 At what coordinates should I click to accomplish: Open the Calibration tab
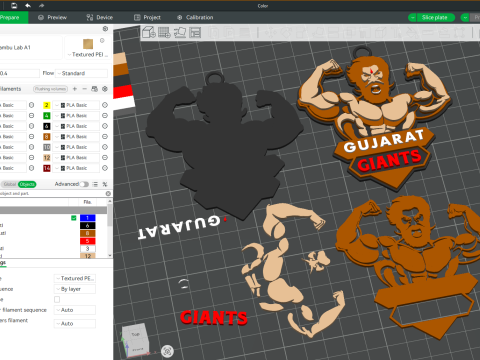click(x=195, y=17)
